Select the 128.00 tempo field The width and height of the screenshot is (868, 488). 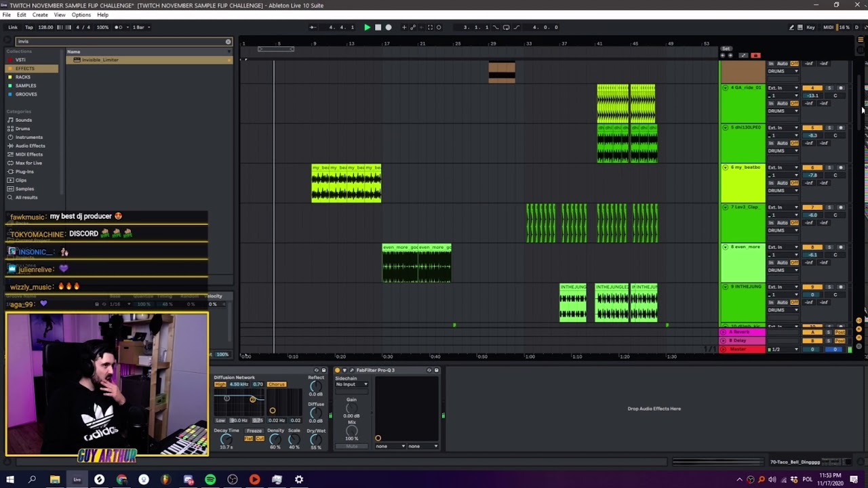click(45, 27)
